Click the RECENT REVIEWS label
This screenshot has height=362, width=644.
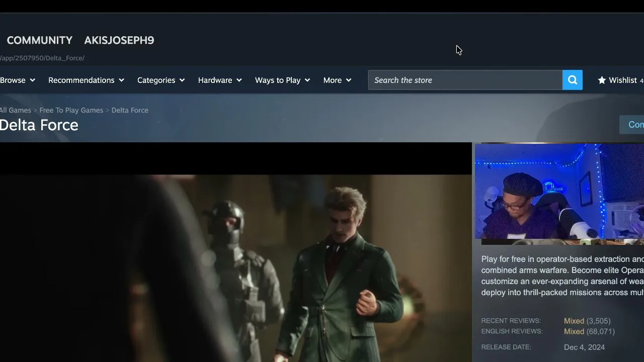(511, 321)
